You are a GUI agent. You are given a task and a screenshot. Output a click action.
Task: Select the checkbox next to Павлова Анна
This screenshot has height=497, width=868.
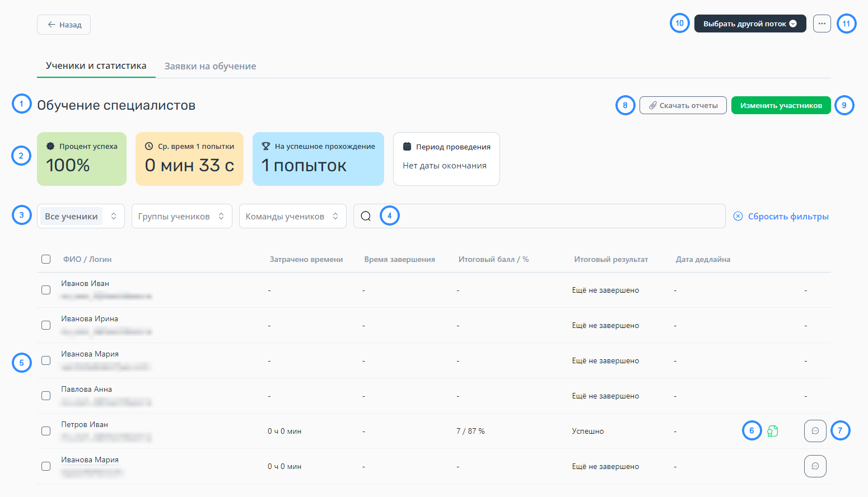click(46, 396)
